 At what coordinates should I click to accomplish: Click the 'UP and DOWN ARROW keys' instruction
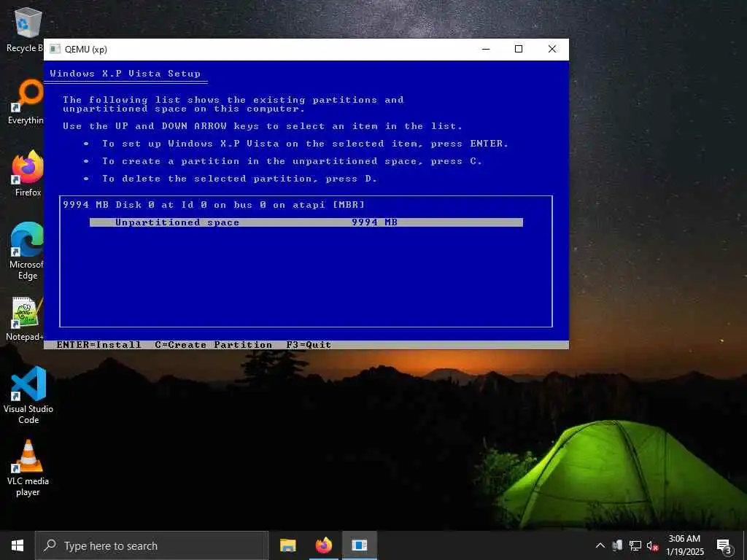click(x=263, y=126)
